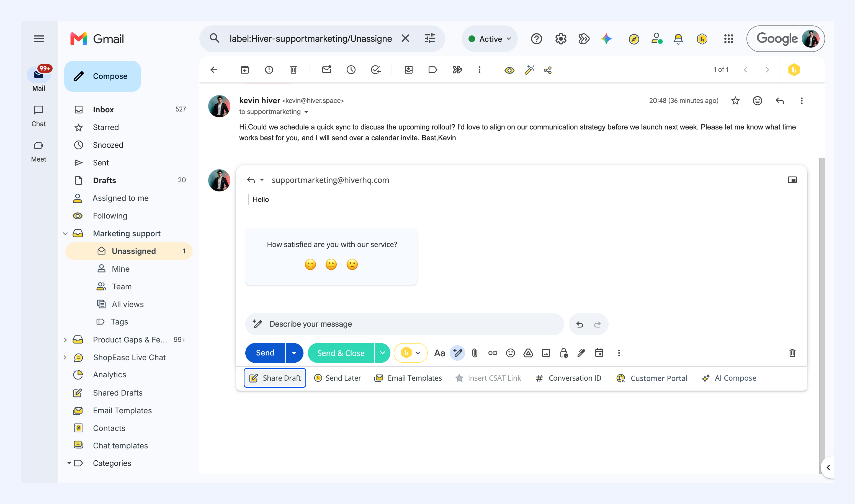The height and width of the screenshot is (504, 855).
Task: Open the notifications bell
Action: tap(678, 39)
